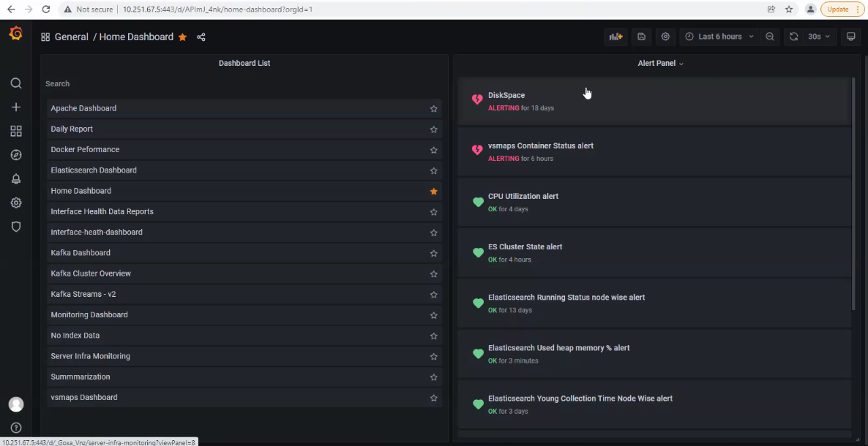
Task: Star the Docker Peformance dashboard
Action: tap(433, 150)
